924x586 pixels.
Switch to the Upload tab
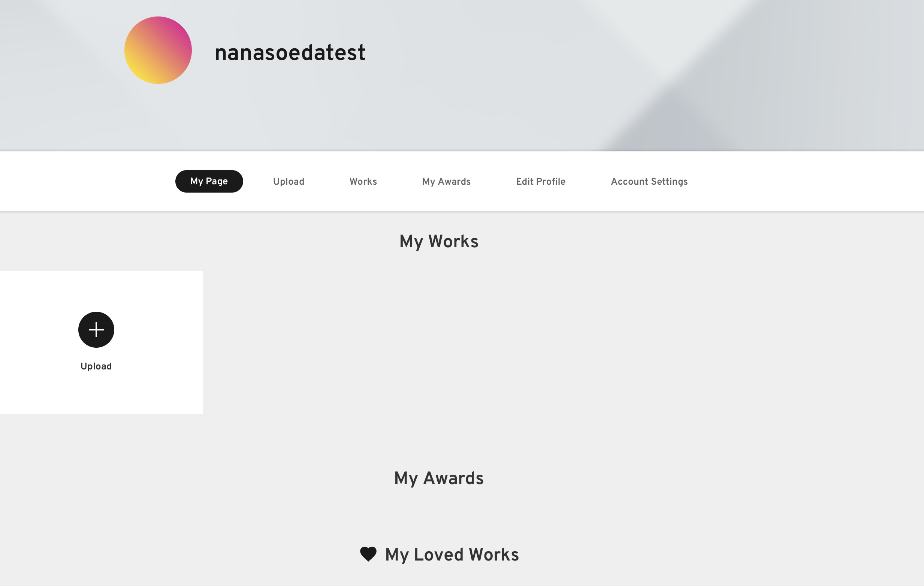pos(289,181)
